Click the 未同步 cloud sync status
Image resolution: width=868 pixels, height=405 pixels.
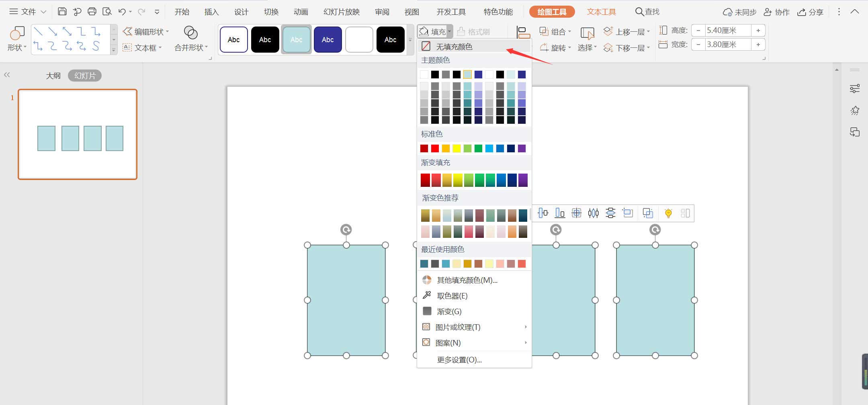[x=739, y=12]
